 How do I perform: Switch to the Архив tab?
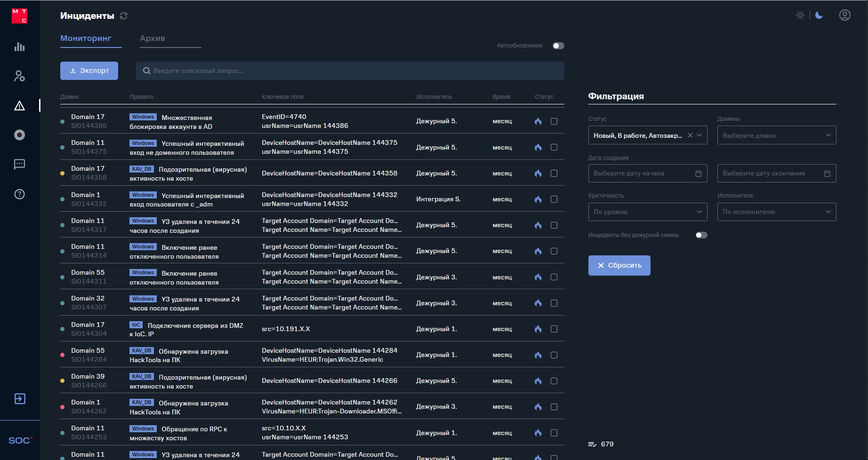coord(153,39)
